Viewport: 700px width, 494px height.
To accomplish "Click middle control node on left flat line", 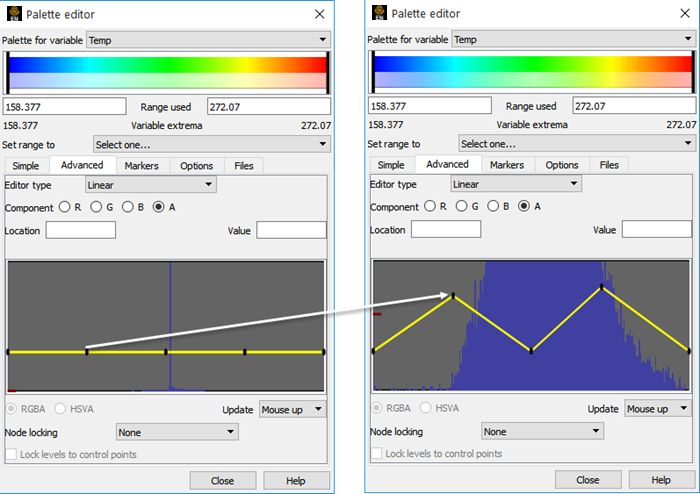I will [x=166, y=352].
